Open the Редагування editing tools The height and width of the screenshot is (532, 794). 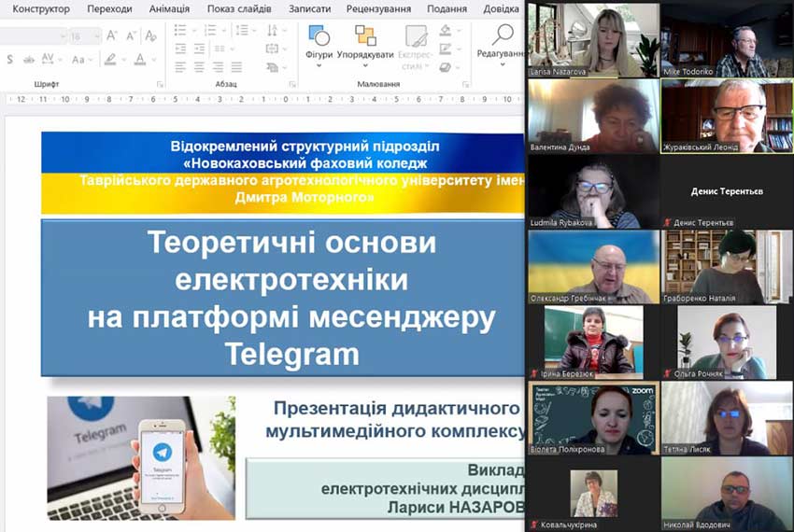pos(503,42)
